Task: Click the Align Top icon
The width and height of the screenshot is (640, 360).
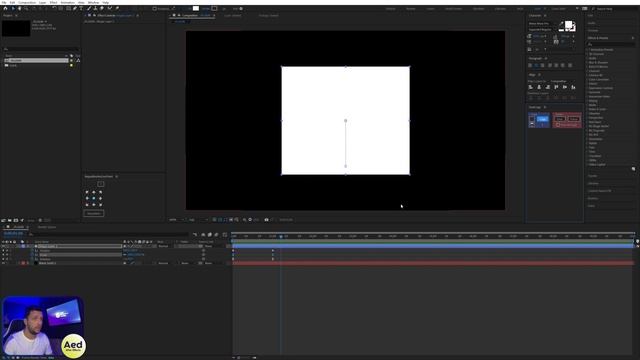Action: [x=556, y=87]
